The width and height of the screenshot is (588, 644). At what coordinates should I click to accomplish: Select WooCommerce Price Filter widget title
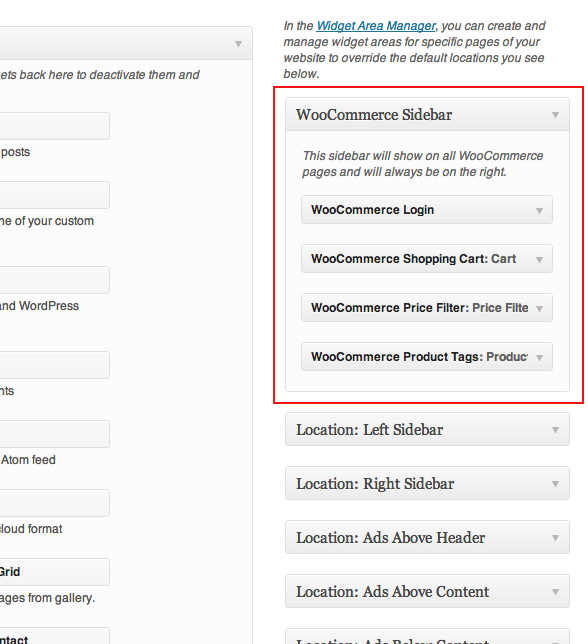coord(390,308)
